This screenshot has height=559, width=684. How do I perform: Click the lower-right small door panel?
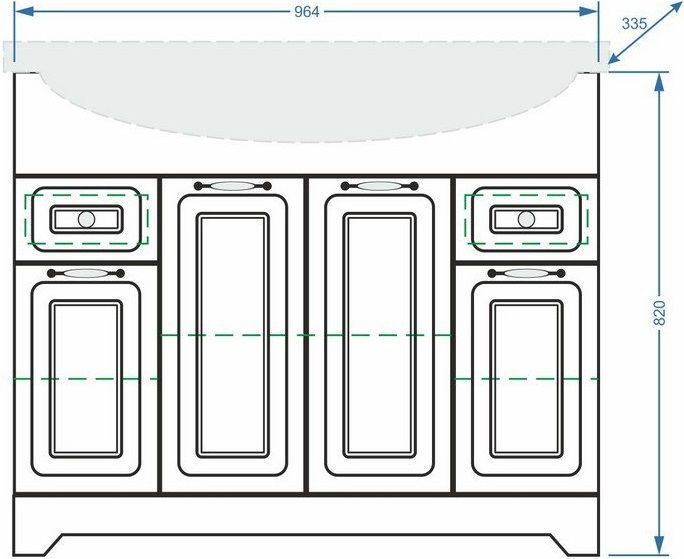coord(526,378)
